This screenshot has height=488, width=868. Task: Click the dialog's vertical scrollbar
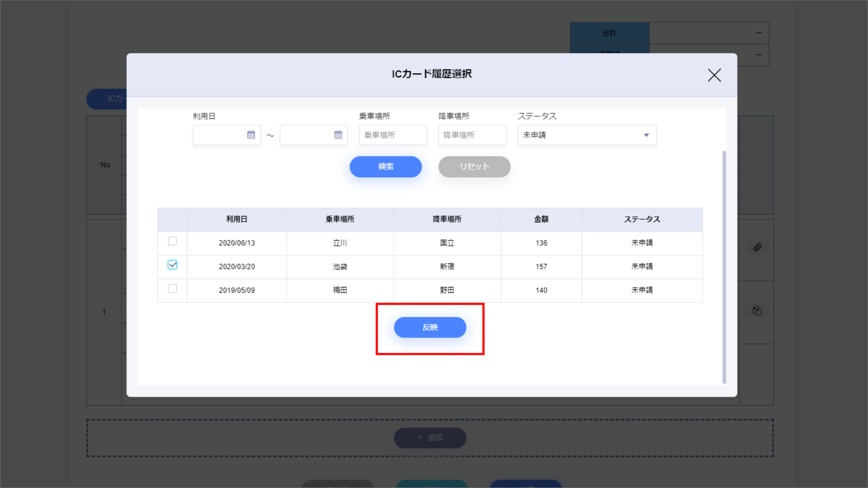pos(724,267)
